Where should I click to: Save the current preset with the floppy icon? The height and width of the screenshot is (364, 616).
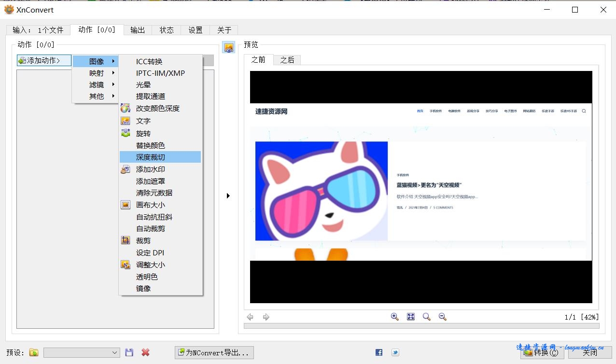point(129,352)
